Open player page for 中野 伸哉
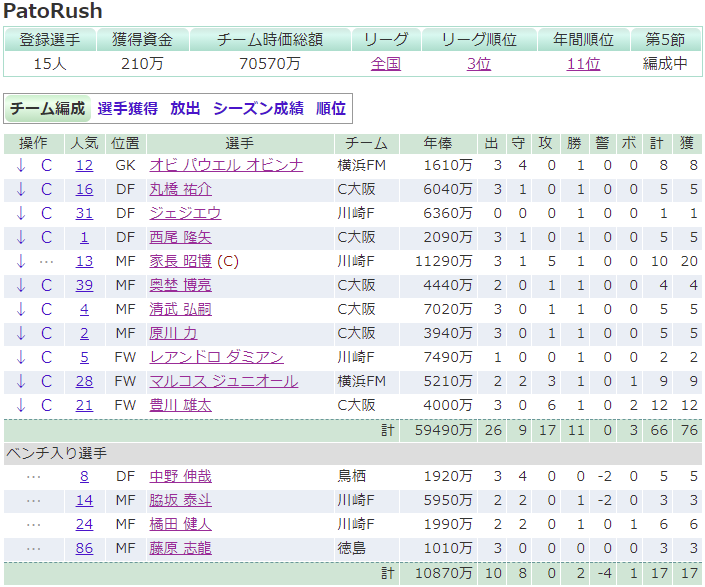This screenshot has width=705, height=587. pos(180,476)
